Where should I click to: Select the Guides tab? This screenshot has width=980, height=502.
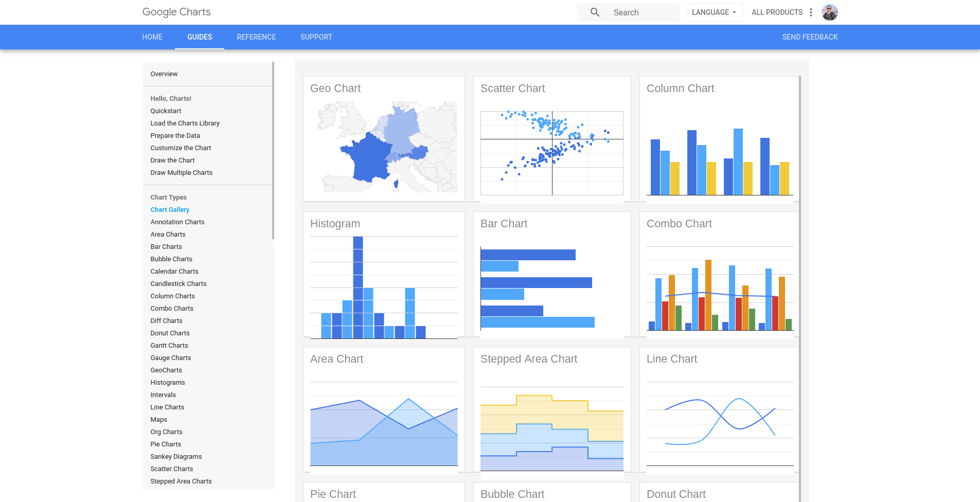click(x=200, y=37)
